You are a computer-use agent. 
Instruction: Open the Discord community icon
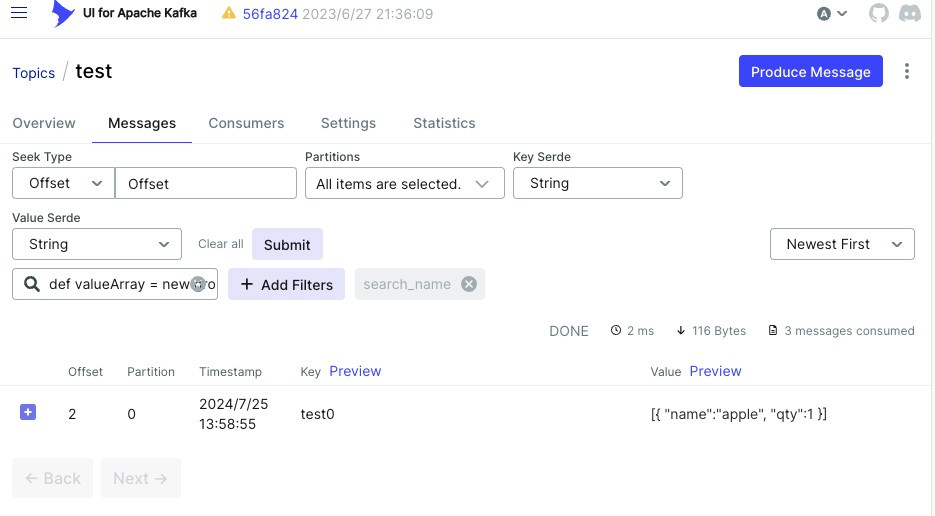(x=910, y=13)
